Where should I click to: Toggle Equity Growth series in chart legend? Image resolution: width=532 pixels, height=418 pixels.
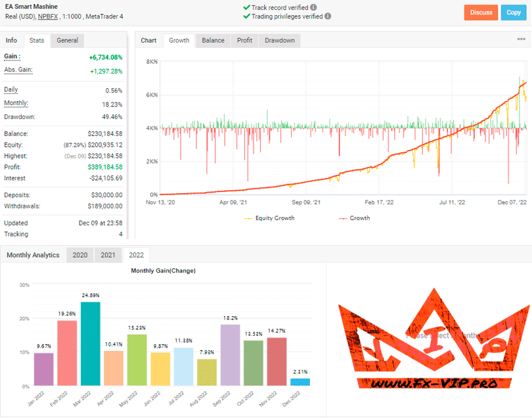pos(269,218)
